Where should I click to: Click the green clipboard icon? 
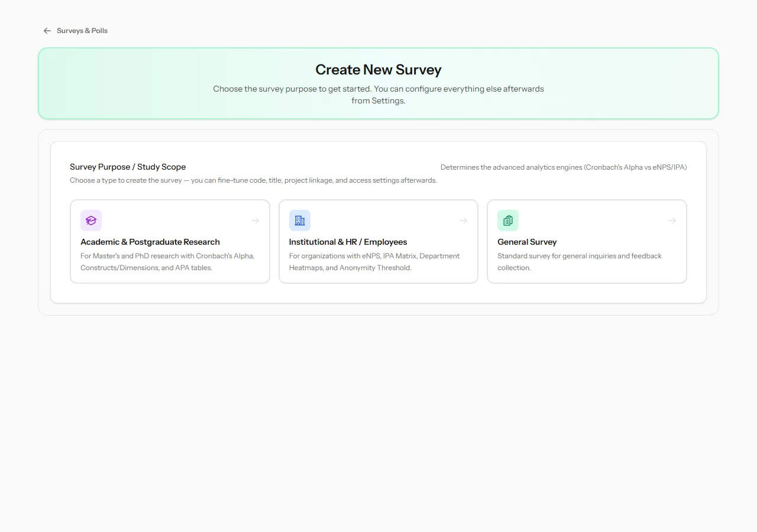pos(508,220)
